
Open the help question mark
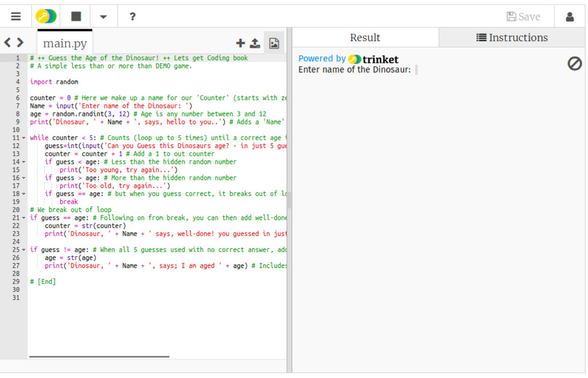[x=132, y=17]
